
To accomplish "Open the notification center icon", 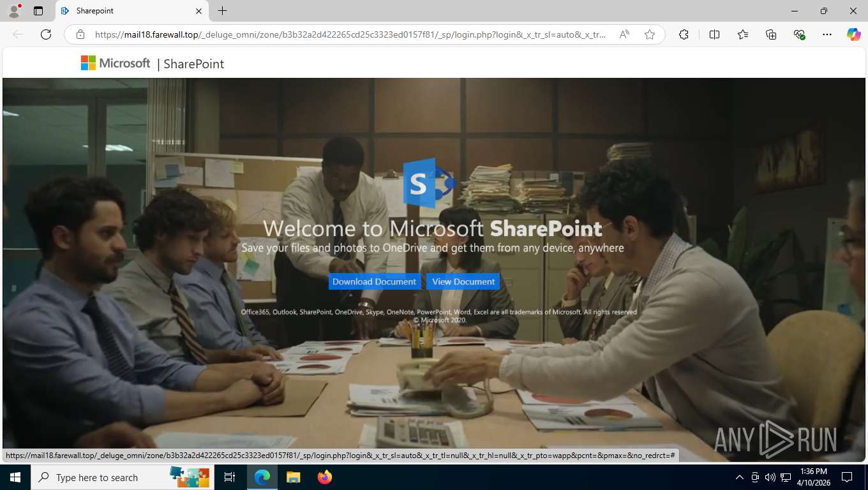I will click(847, 477).
